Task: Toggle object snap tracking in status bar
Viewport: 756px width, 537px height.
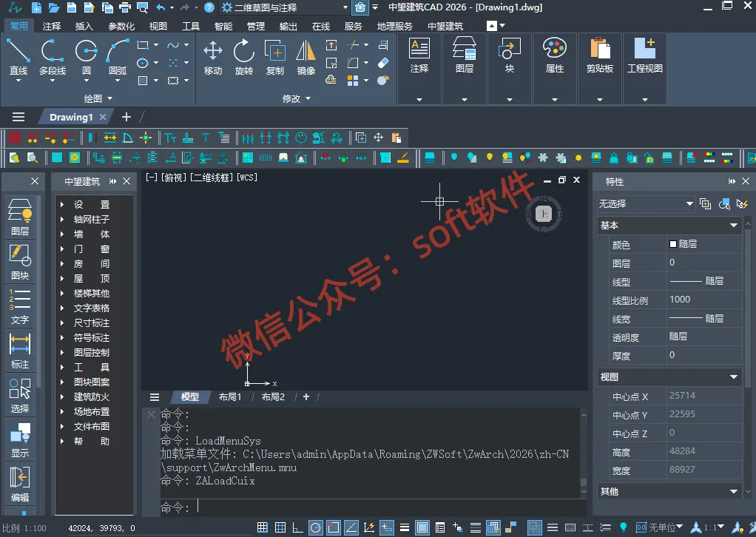Action: (351, 527)
